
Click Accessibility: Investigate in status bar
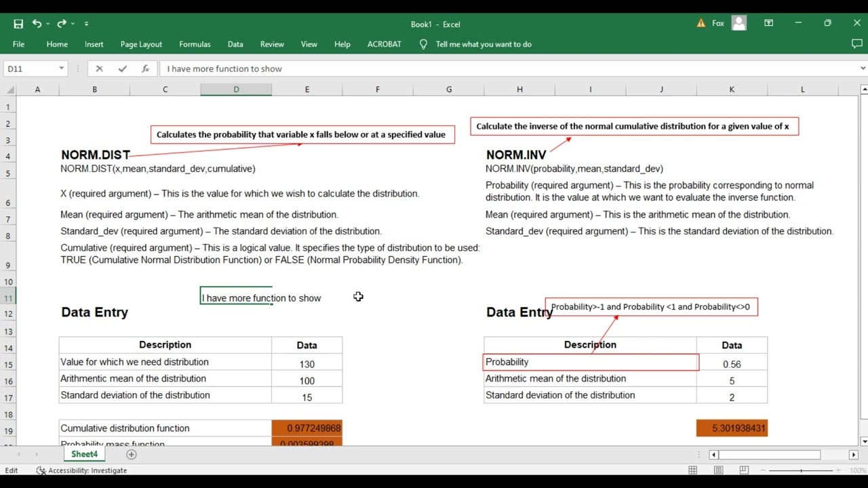point(81,470)
